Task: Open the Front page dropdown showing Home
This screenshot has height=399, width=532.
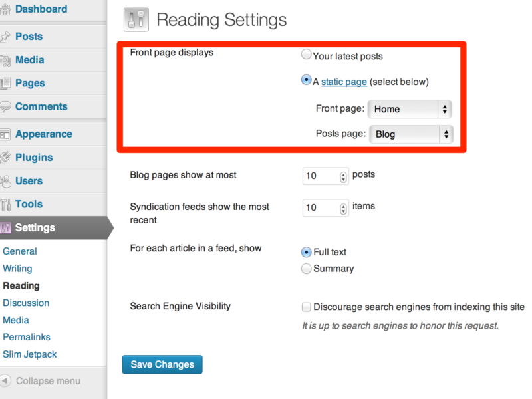Action: (410, 109)
